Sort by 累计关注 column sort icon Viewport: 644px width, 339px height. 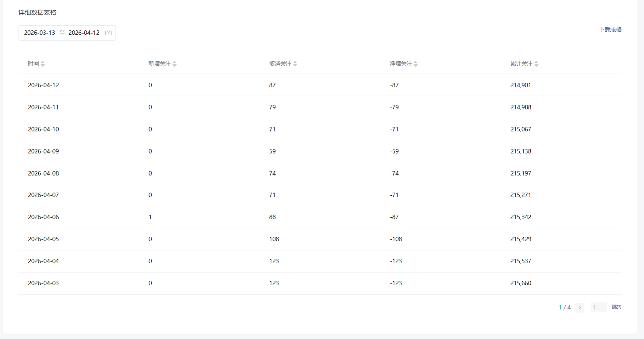tap(536, 64)
